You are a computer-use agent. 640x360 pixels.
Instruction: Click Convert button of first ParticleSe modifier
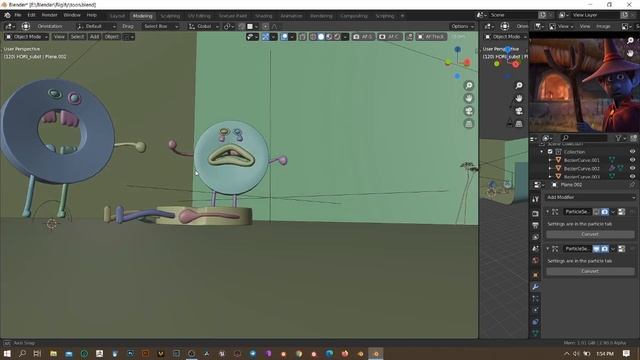tap(590, 234)
